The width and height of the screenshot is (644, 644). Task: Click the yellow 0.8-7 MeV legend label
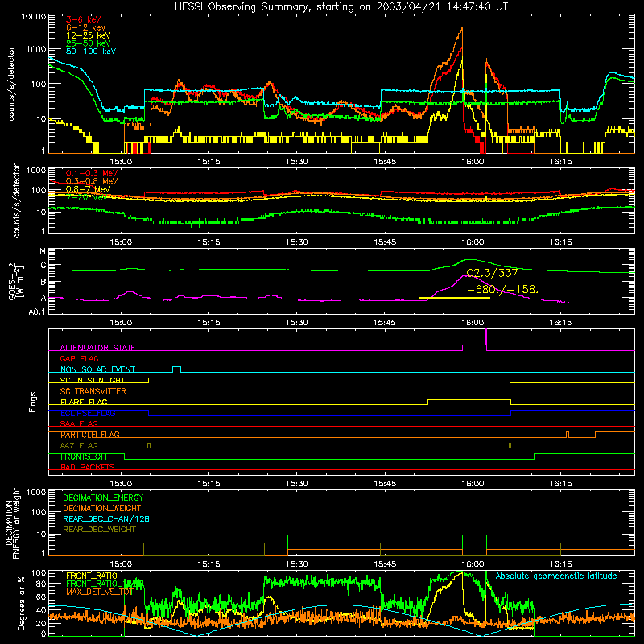tap(88, 189)
